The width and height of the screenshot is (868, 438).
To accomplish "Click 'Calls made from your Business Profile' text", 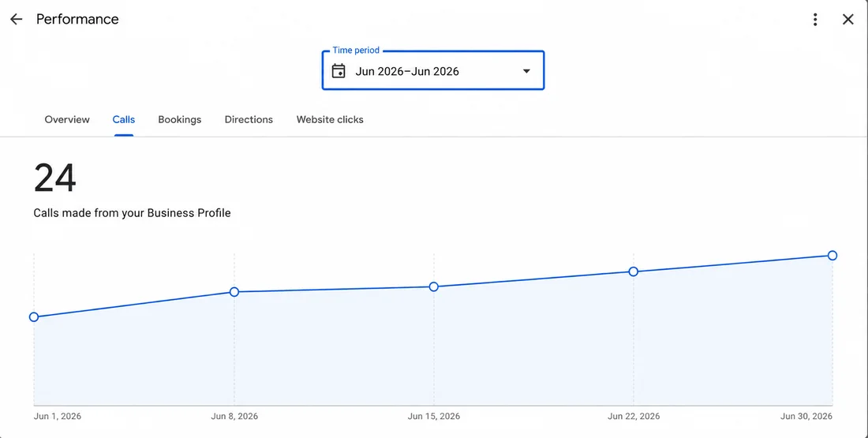I will click(x=132, y=213).
